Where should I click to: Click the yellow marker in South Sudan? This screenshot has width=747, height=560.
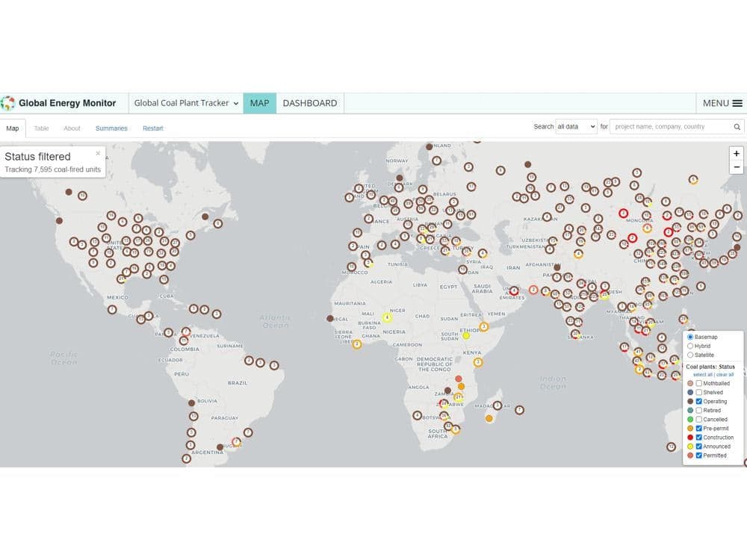point(466,336)
